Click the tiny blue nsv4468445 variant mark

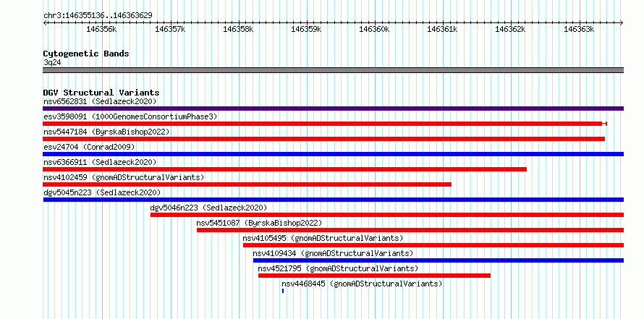pyautogui.click(x=283, y=291)
